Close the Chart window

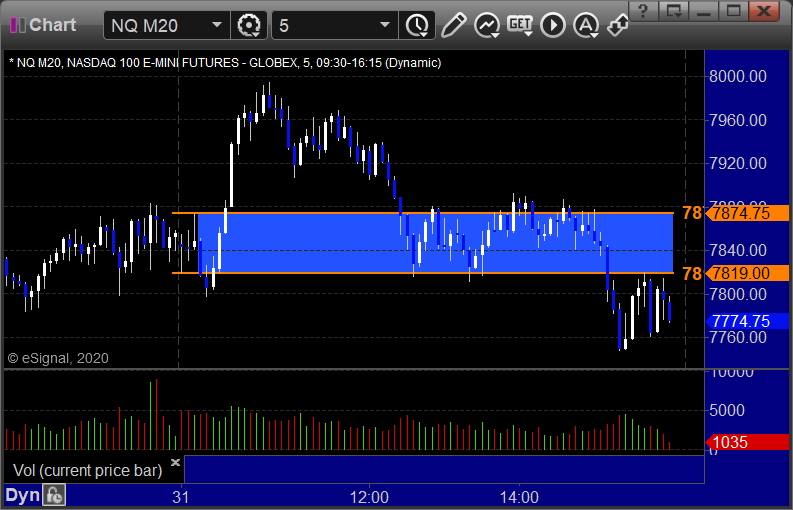764,11
